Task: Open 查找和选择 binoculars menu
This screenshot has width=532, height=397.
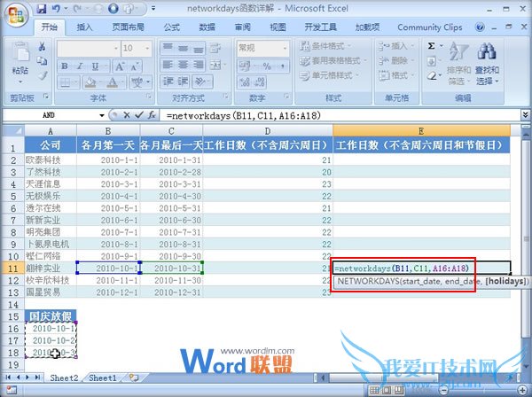Action: [x=487, y=65]
